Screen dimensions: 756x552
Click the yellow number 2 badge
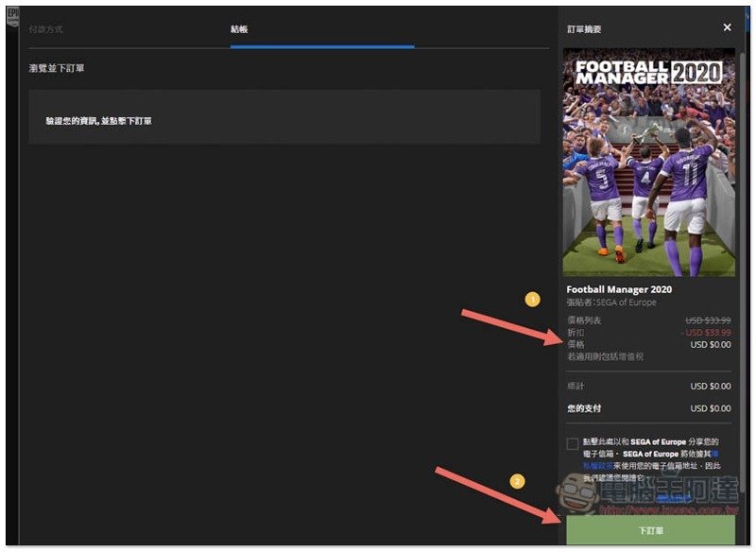(517, 481)
